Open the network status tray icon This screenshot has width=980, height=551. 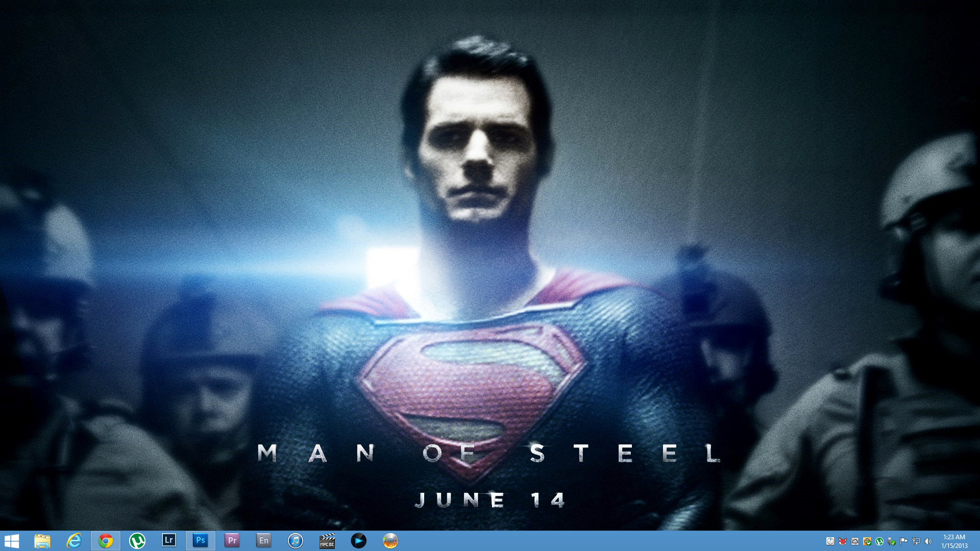[916, 541]
